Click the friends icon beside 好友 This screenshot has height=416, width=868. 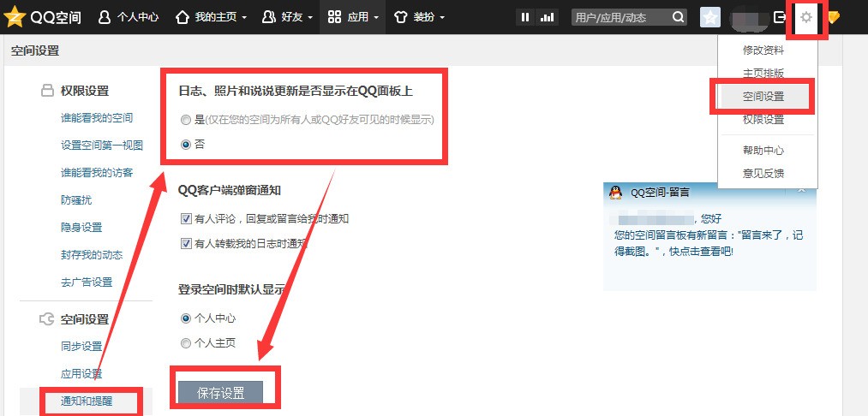coord(269,17)
